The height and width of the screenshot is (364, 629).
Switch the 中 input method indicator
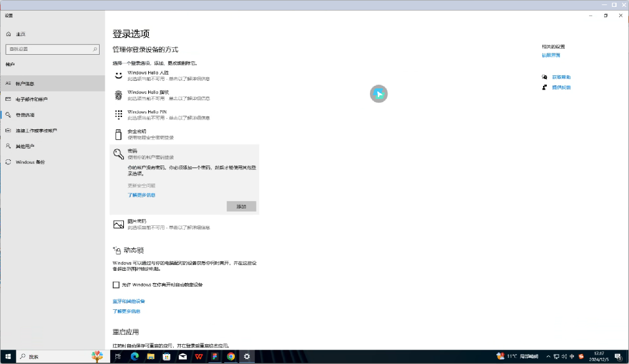pos(572,357)
